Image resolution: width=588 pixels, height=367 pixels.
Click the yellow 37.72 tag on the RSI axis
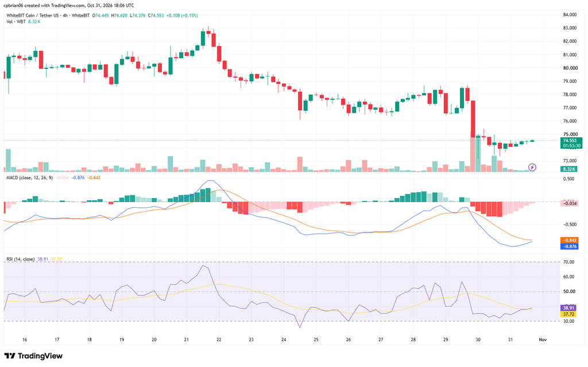pyautogui.click(x=568, y=314)
